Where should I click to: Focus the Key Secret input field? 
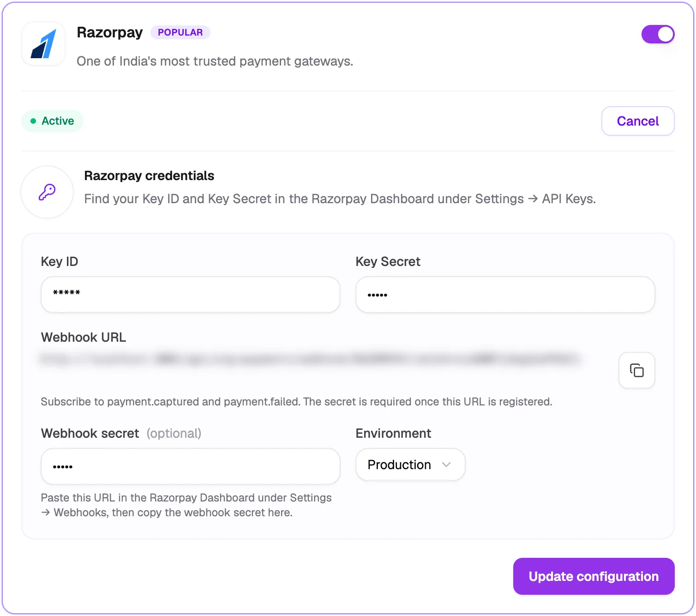[505, 295]
